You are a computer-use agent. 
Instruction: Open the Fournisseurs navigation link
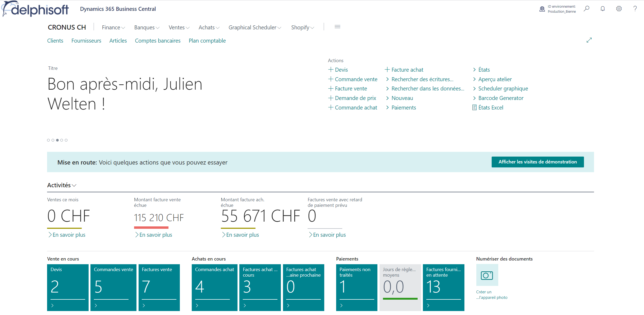click(x=86, y=41)
